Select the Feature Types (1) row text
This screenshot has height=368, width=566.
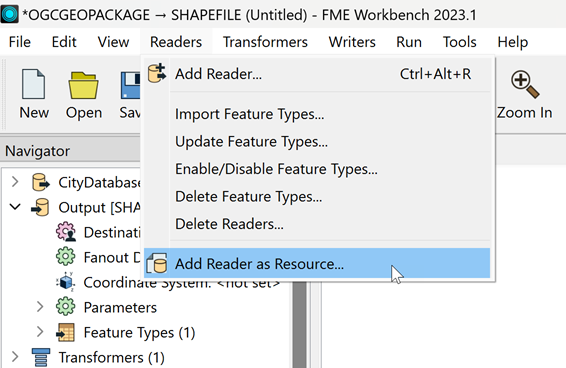point(139,333)
